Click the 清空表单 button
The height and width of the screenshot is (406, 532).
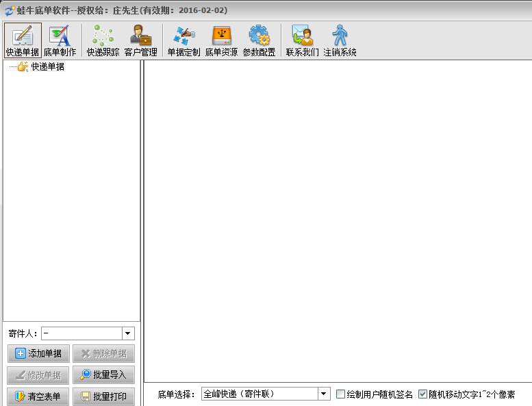(x=38, y=396)
